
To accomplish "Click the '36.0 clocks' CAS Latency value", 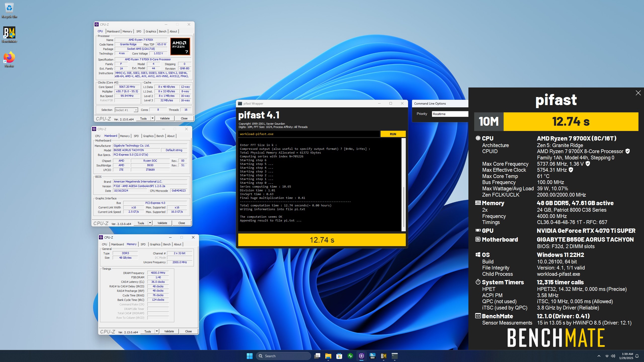I will tap(158, 282).
